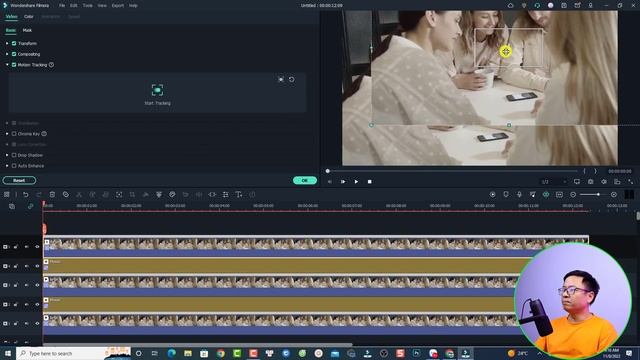Image resolution: width=640 pixels, height=360 pixels.
Task: Click the Reset button
Action: pos(19,180)
